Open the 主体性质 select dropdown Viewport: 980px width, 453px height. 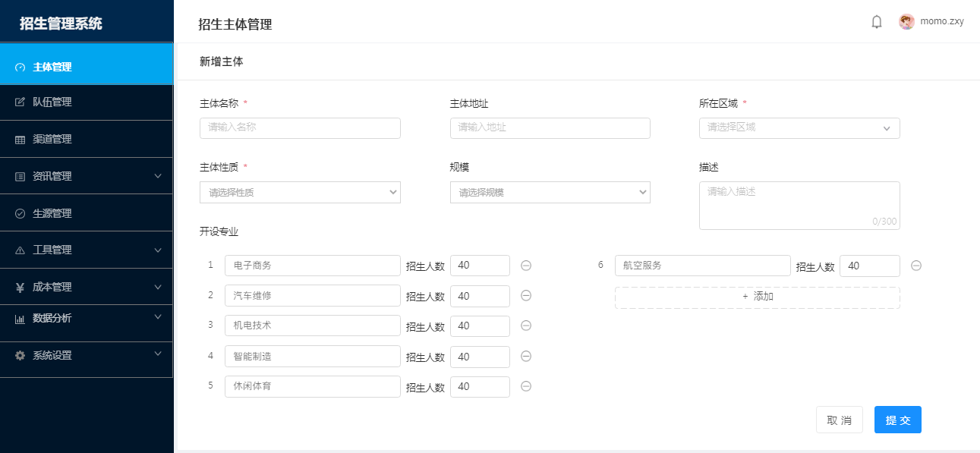300,193
